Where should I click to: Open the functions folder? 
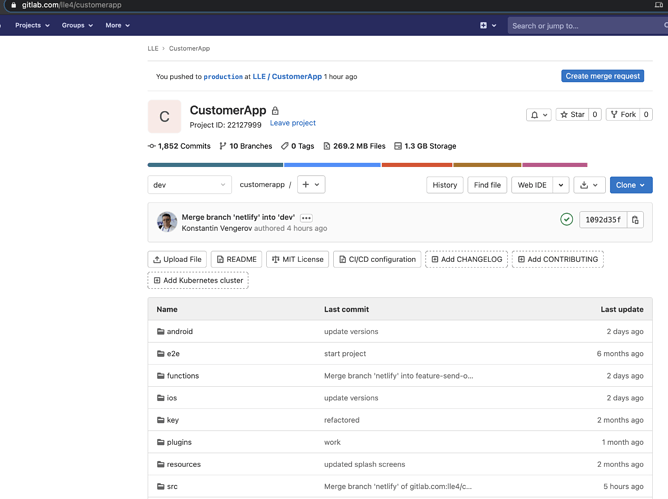(183, 376)
